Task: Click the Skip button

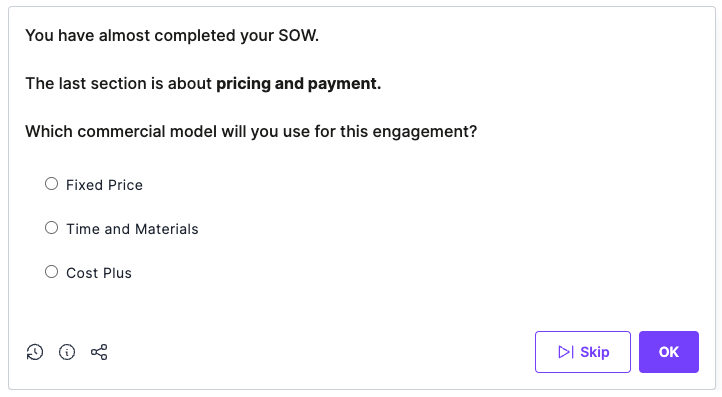Action: tap(583, 352)
